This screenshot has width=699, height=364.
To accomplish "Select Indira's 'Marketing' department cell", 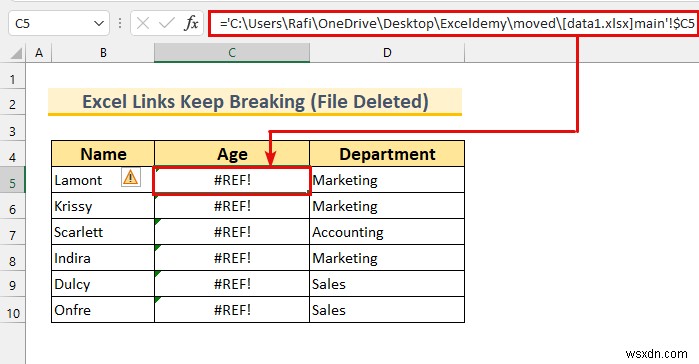I will click(x=387, y=257).
